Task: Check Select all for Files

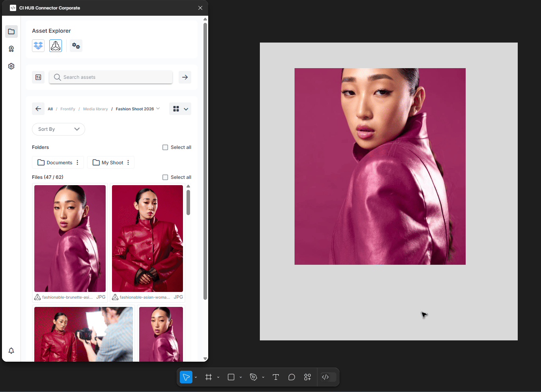Action: [165, 177]
